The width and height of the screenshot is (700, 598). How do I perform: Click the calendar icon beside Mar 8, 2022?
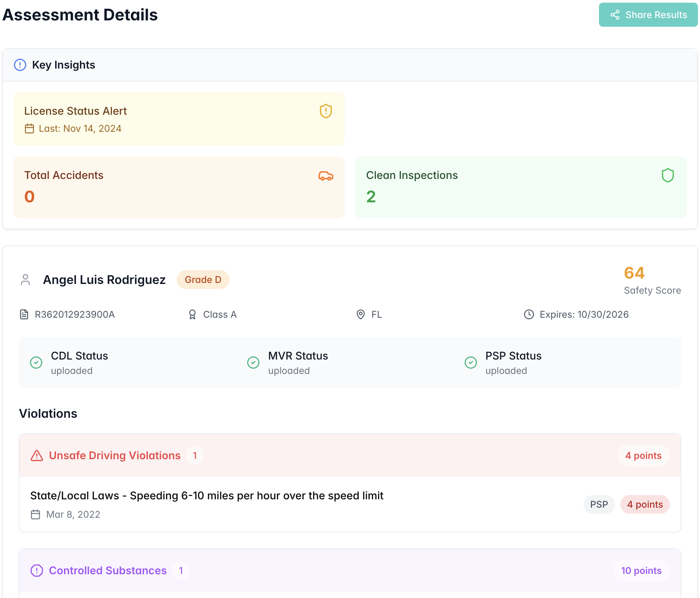[x=35, y=514]
